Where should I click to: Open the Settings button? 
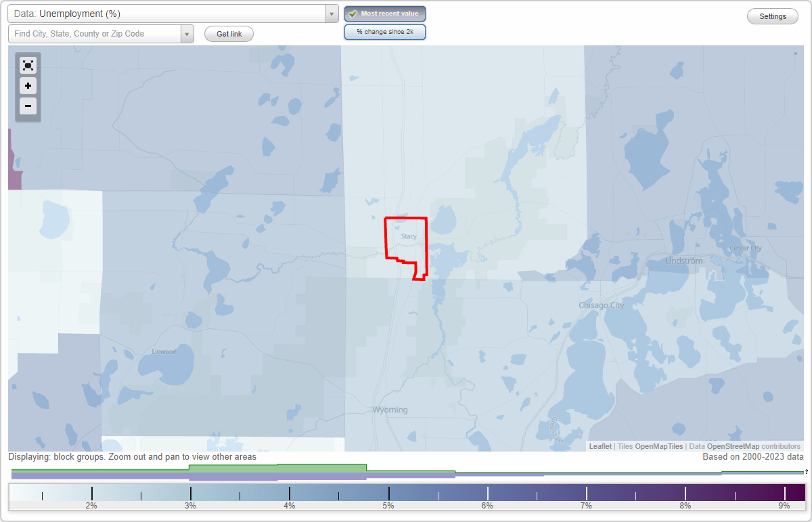point(773,16)
